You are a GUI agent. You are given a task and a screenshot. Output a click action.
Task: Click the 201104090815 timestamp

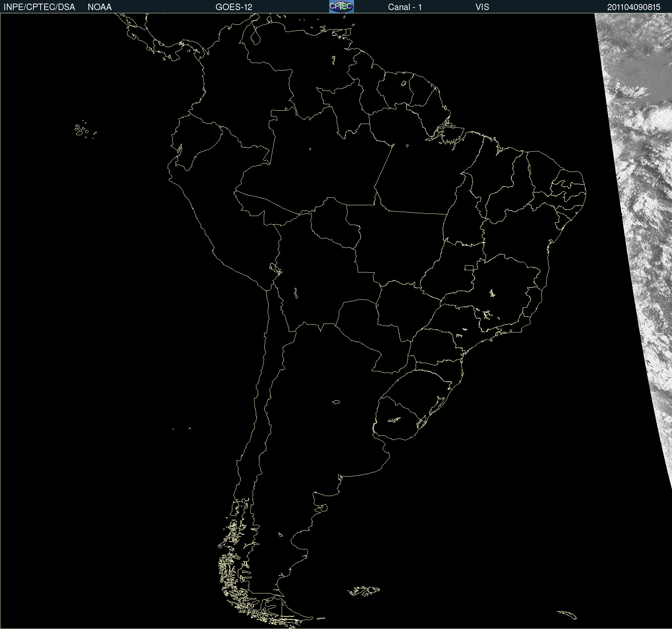coord(634,7)
